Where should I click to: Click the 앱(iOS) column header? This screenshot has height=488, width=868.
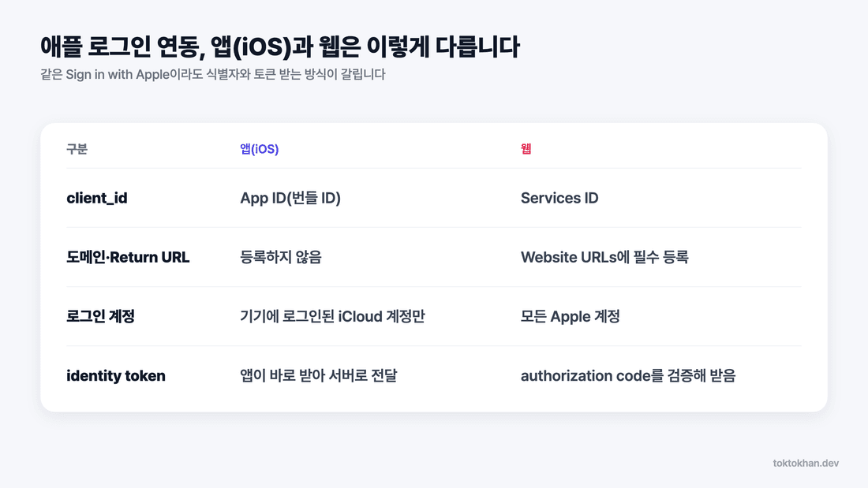coord(259,149)
